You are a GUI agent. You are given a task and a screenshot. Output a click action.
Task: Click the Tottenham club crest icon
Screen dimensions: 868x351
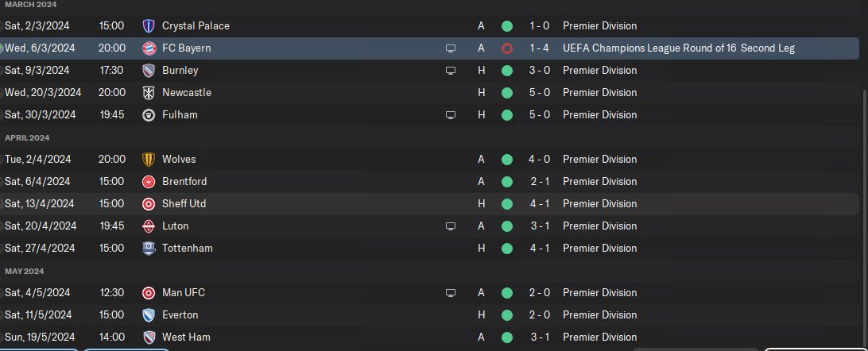[x=148, y=249]
